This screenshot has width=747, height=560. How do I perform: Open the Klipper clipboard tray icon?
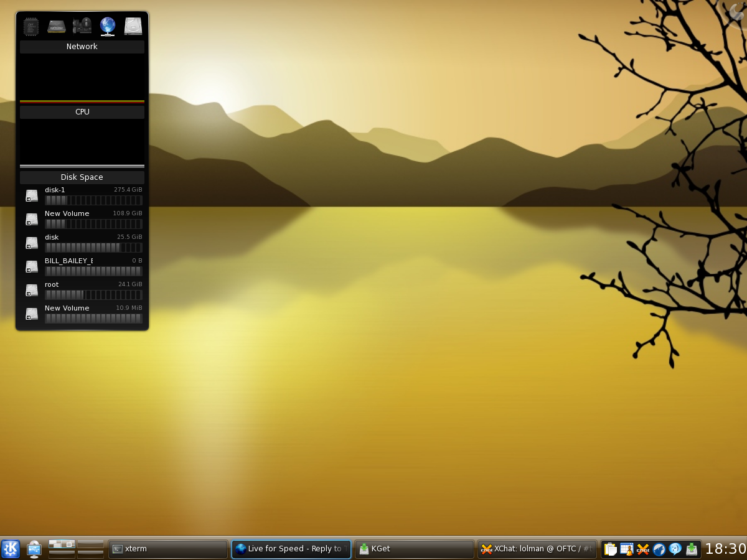611,549
